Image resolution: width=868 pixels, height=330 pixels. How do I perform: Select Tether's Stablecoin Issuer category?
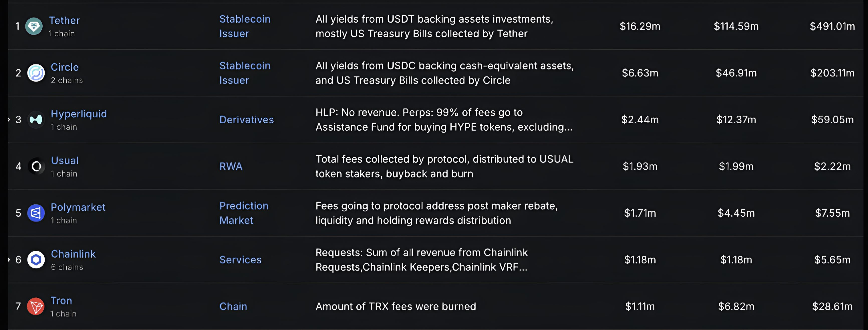245,26
